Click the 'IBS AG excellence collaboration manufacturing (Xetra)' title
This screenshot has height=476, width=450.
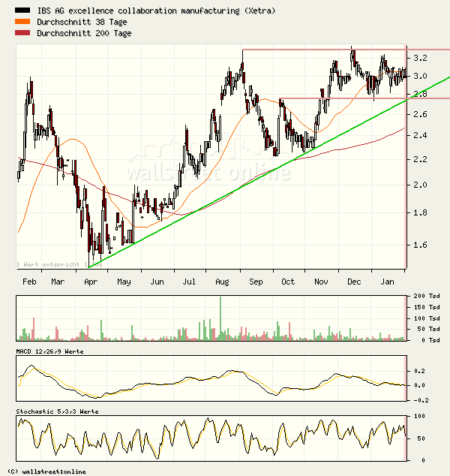tap(156, 11)
